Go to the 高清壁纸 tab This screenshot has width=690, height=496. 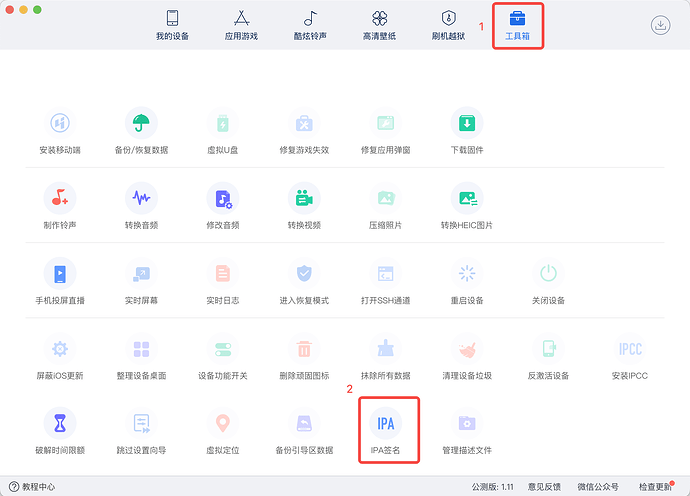click(x=379, y=25)
